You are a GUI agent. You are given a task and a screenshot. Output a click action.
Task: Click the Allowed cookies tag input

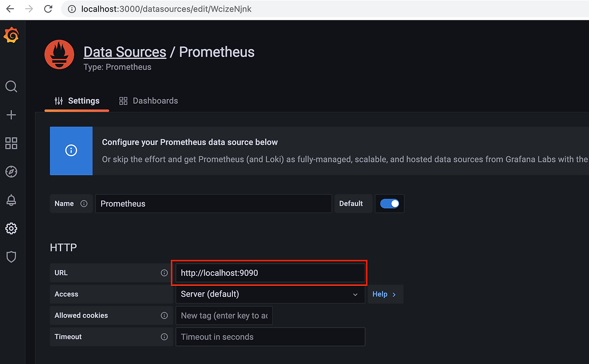224,316
